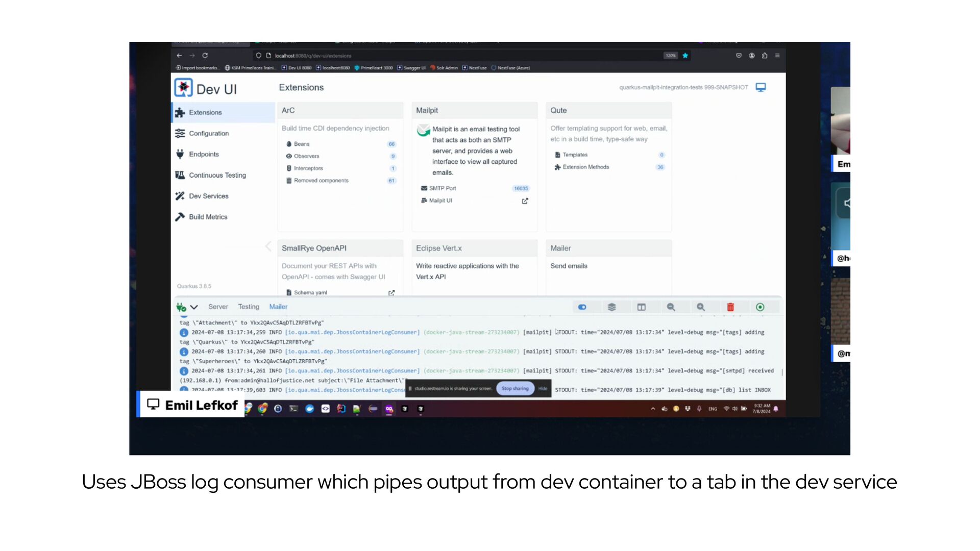Screen dimensions: 980x551
Task: Click the taskbar clock
Action: click(761, 409)
